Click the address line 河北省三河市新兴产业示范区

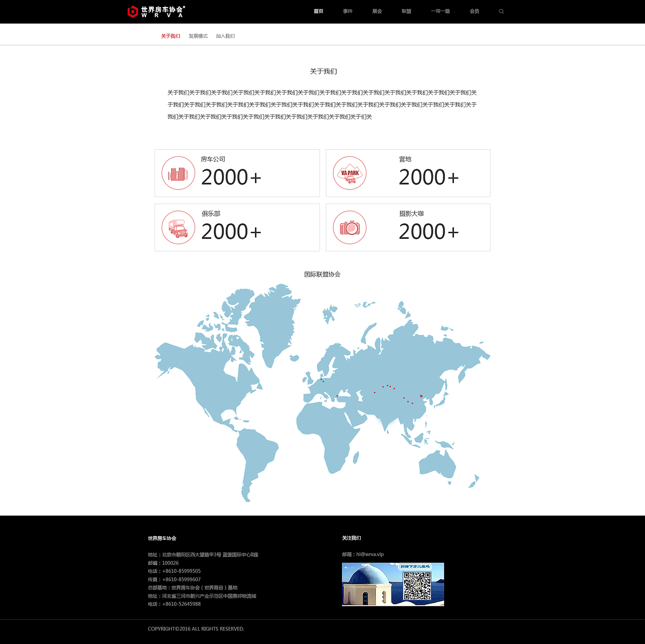click(x=202, y=596)
